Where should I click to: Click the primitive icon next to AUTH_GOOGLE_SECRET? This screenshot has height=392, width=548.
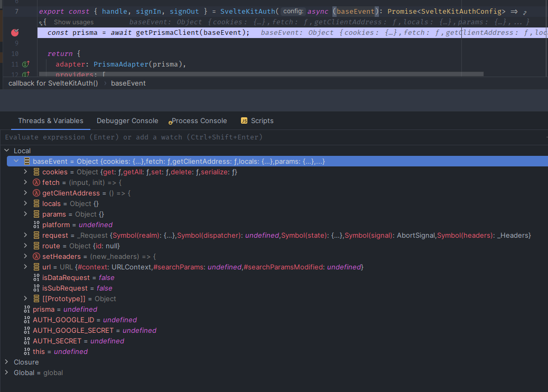tap(27, 331)
